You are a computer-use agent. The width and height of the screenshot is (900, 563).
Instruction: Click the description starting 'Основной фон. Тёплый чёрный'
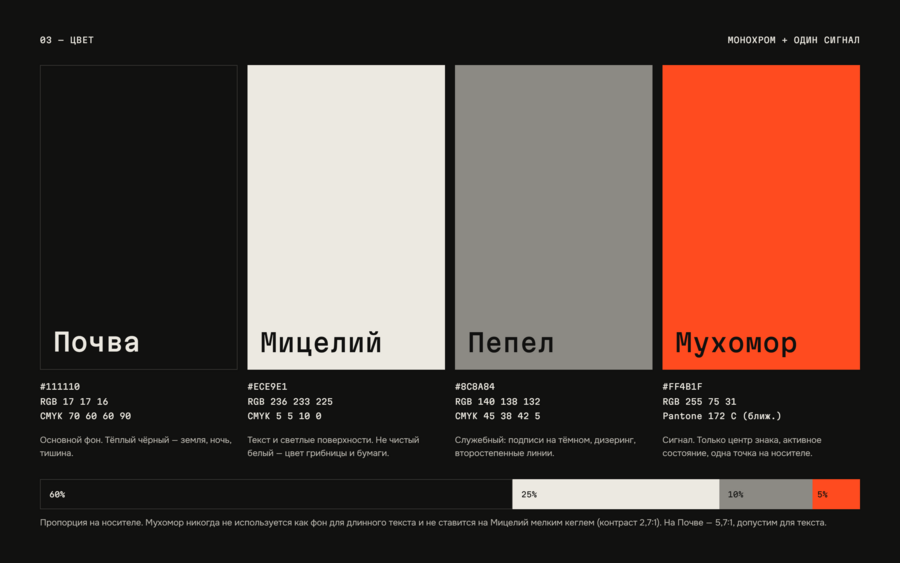(x=135, y=446)
